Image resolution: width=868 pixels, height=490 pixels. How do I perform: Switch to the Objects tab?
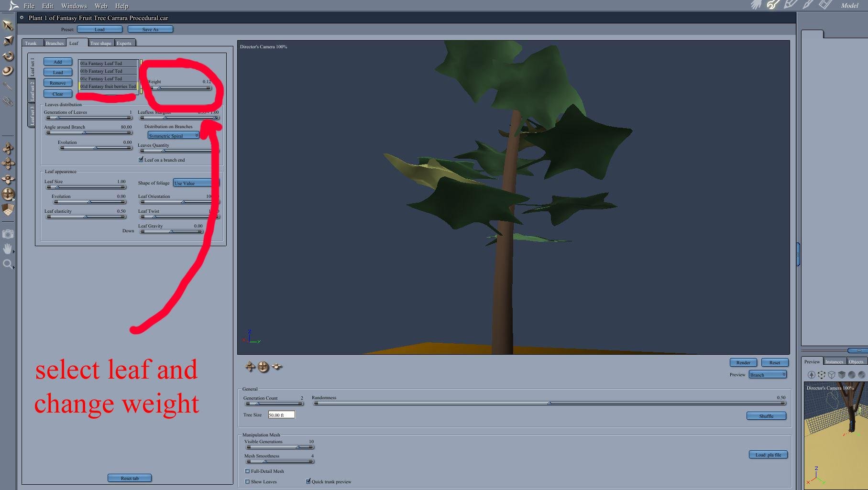tap(856, 362)
